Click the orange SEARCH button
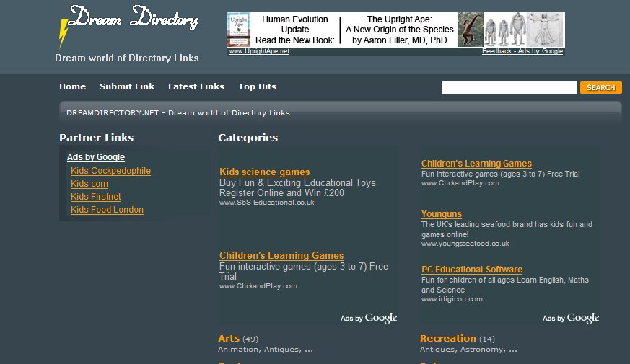This screenshot has width=630, height=364. coord(600,87)
